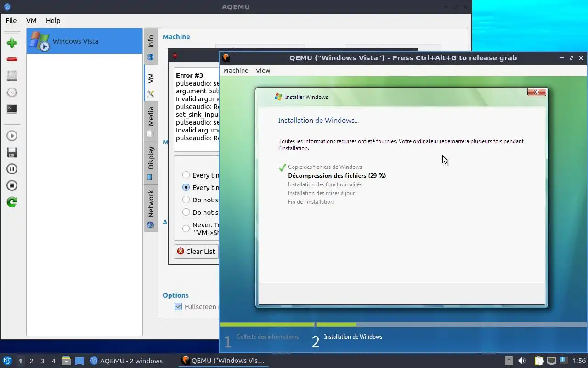Click the red minus Delete VM icon
This screenshot has height=368, width=588.
point(12,59)
